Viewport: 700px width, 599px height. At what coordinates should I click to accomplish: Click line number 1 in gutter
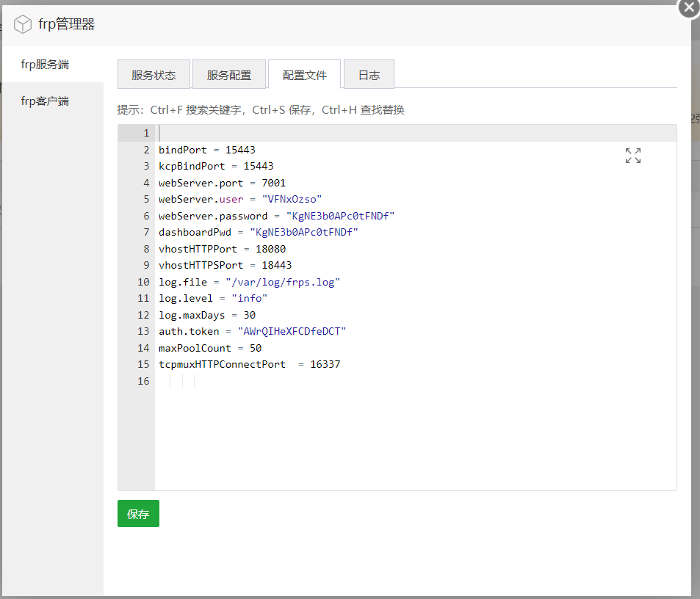pyautogui.click(x=145, y=133)
